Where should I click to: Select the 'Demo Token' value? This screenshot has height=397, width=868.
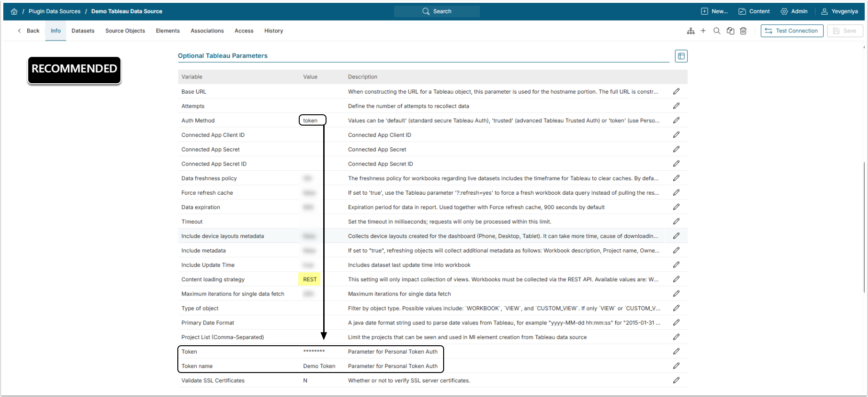pyautogui.click(x=319, y=366)
